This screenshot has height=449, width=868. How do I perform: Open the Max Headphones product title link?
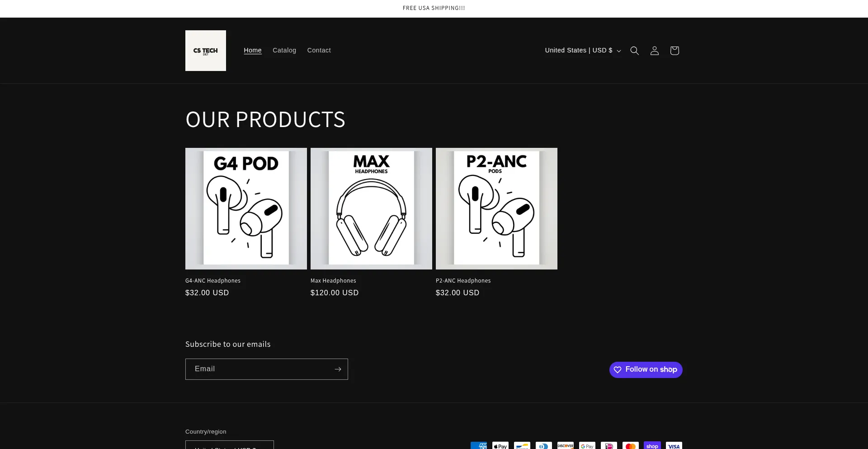point(333,281)
